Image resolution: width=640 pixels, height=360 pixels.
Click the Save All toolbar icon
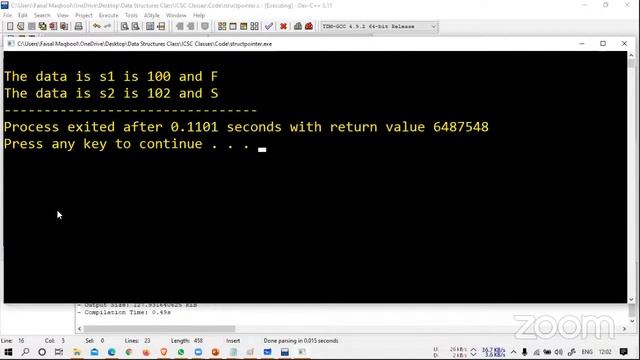click(42, 26)
